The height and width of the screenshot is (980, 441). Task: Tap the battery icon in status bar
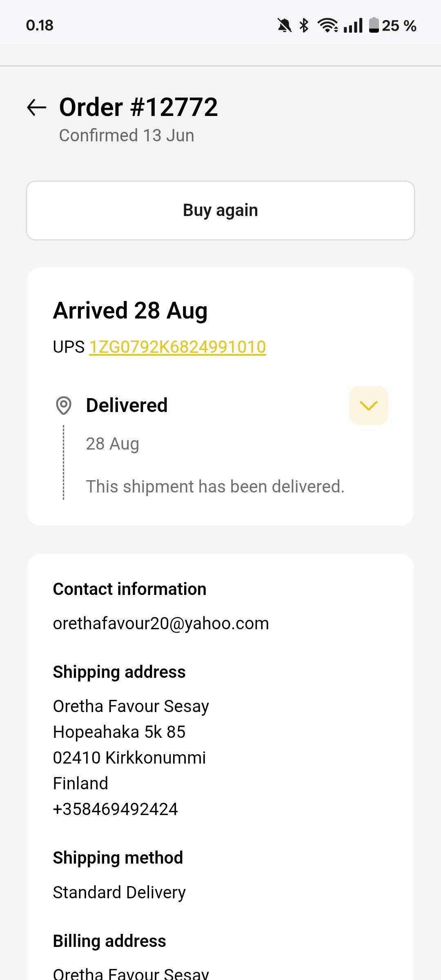374,26
